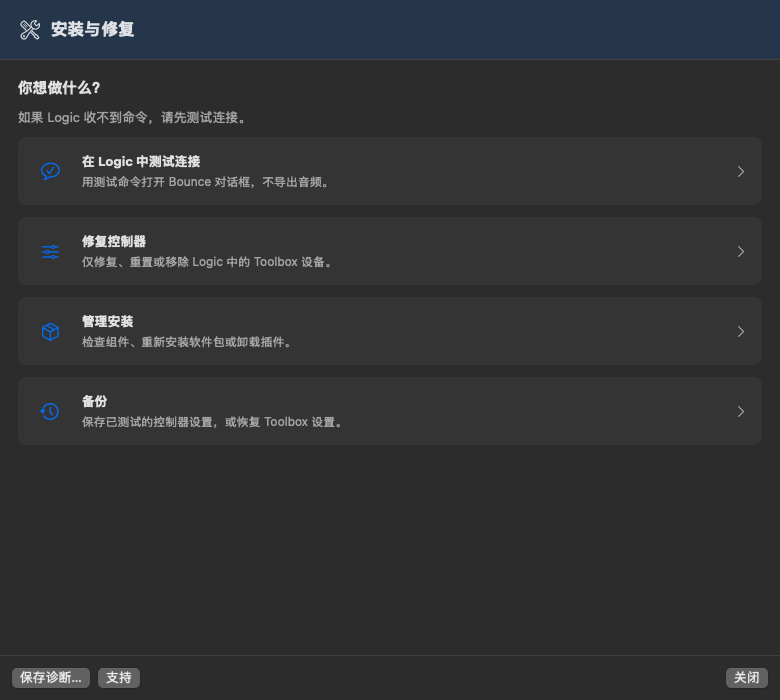Click the speech bubble checkmark icon
The height and width of the screenshot is (700, 780).
[50, 171]
